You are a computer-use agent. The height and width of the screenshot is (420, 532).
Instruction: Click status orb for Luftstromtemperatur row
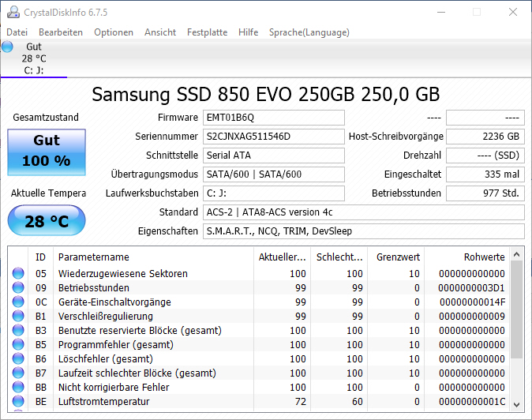[18, 402]
